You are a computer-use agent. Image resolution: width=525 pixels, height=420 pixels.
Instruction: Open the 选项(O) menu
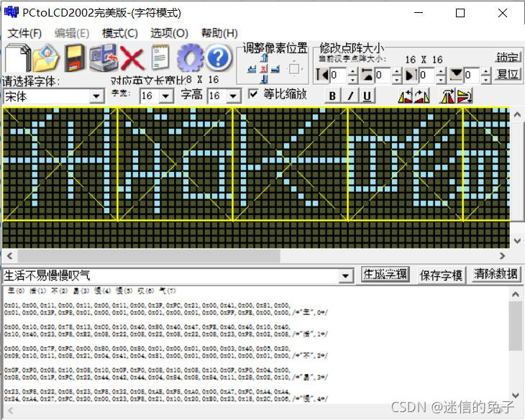coord(169,33)
